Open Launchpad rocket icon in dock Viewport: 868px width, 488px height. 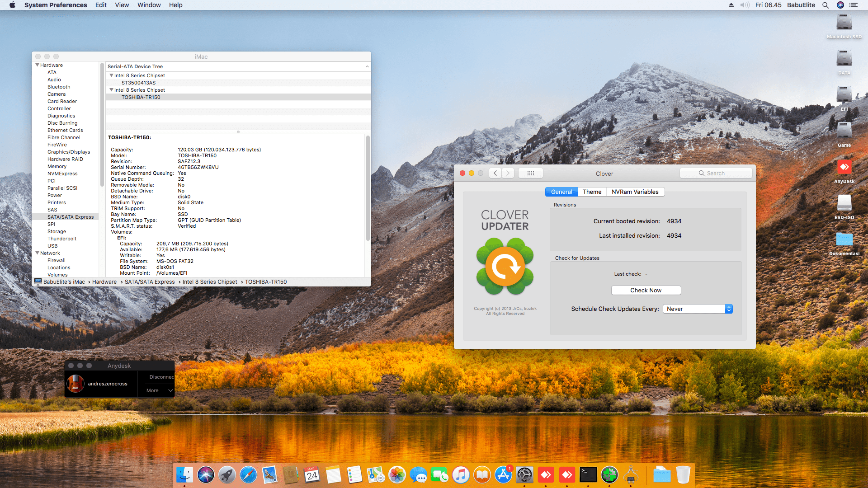(x=227, y=475)
